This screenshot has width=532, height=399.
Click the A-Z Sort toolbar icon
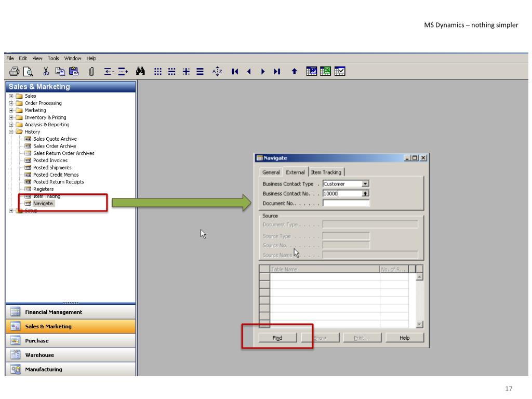217,71
